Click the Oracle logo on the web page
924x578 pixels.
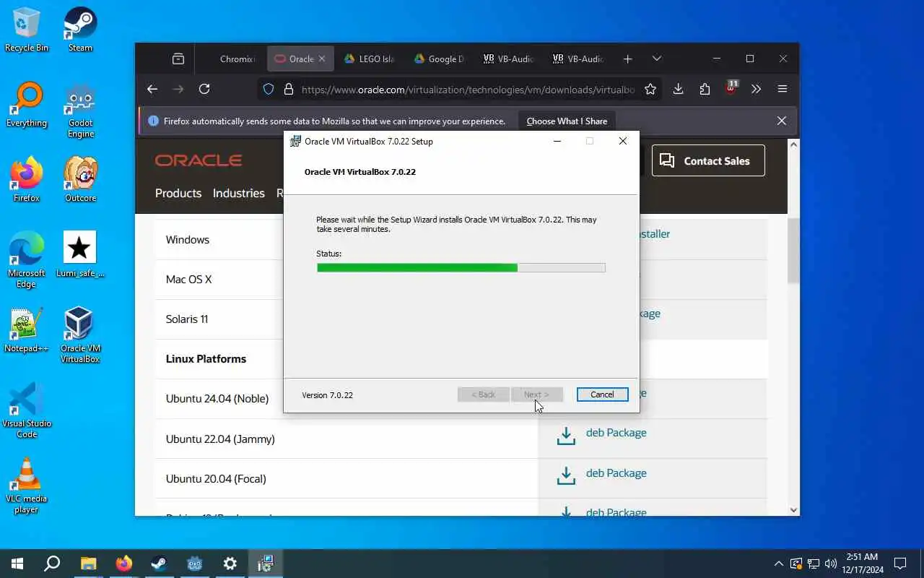click(199, 160)
